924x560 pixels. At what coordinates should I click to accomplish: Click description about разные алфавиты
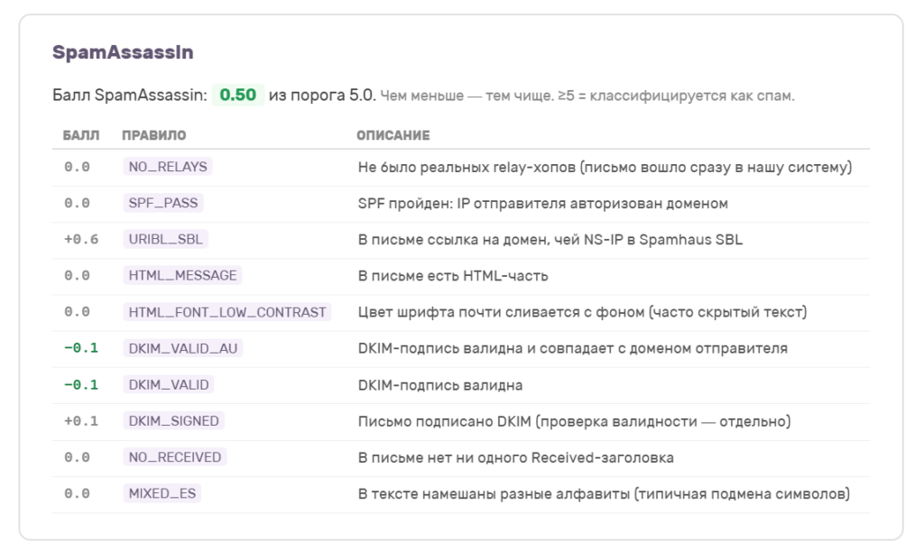(604, 493)
